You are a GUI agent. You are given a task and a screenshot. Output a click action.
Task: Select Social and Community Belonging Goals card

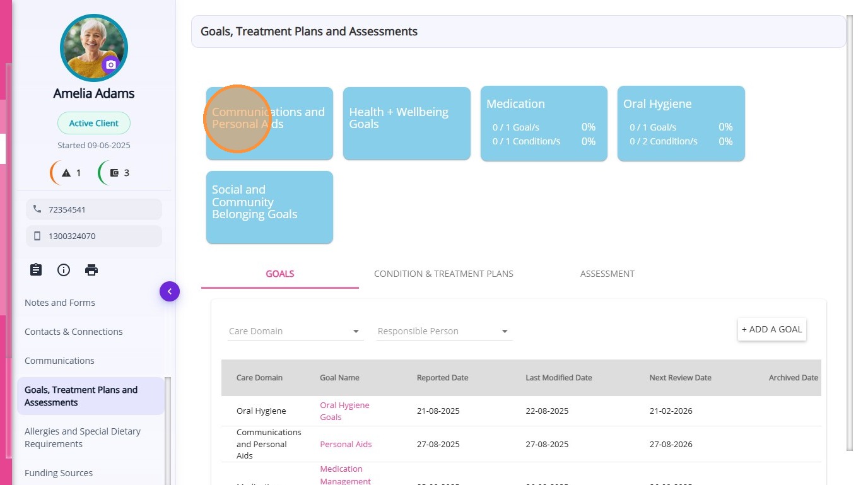[269, 207]
